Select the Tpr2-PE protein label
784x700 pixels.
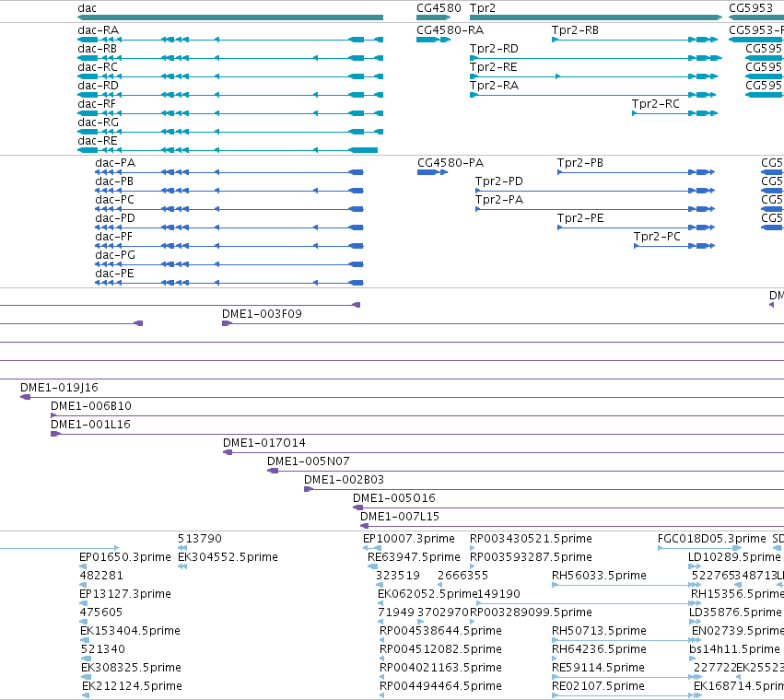click(x=580, y=218)
